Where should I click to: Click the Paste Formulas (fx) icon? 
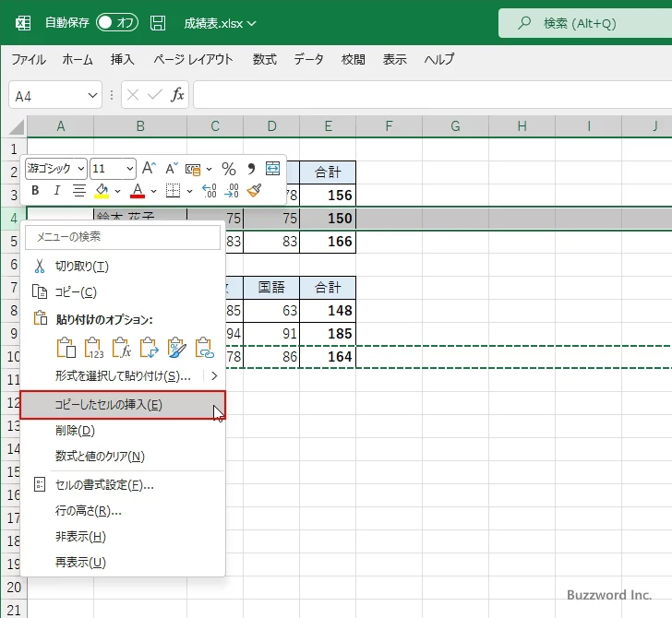pyautogui.click(x=121, y=348)
